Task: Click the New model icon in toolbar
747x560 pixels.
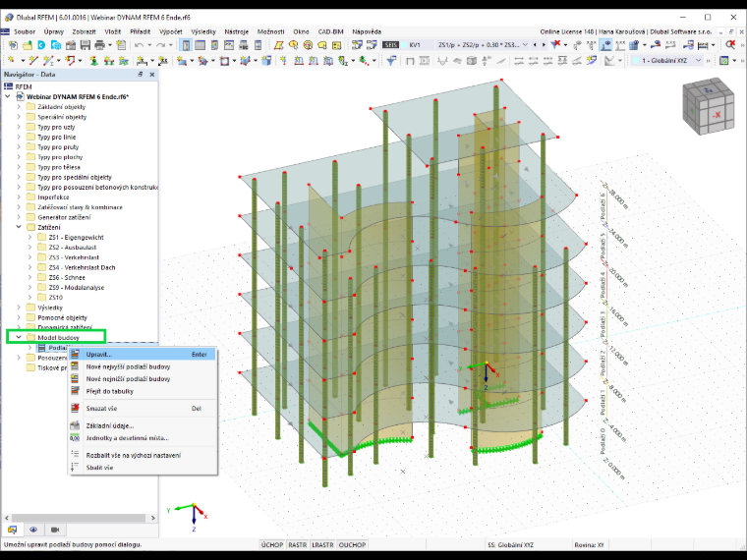Action: 13,45
